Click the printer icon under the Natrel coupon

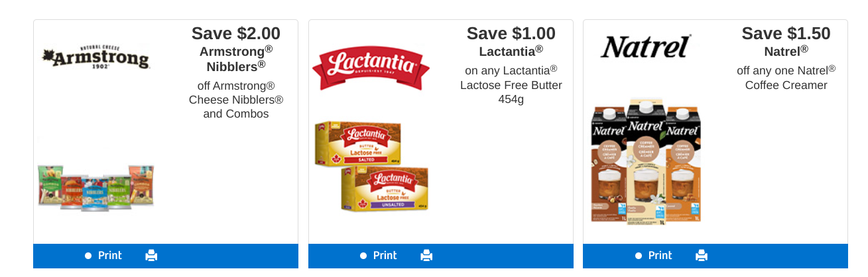[702, 256]
